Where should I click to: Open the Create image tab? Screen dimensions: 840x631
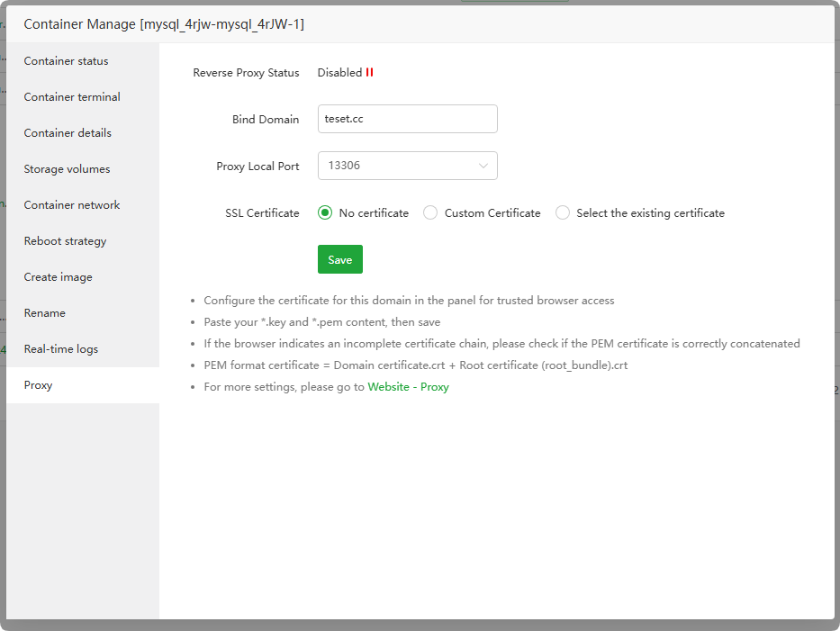(59, 277)
